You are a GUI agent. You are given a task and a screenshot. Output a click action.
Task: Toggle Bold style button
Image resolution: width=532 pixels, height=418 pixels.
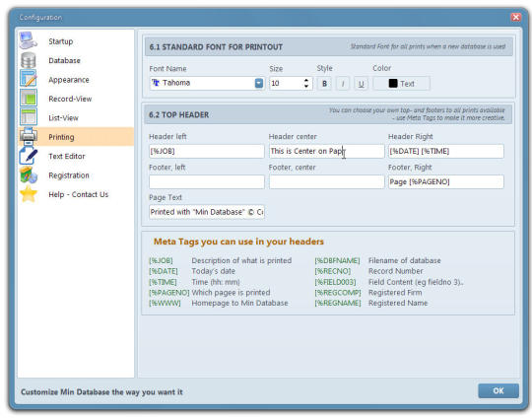tap(324, 84)
